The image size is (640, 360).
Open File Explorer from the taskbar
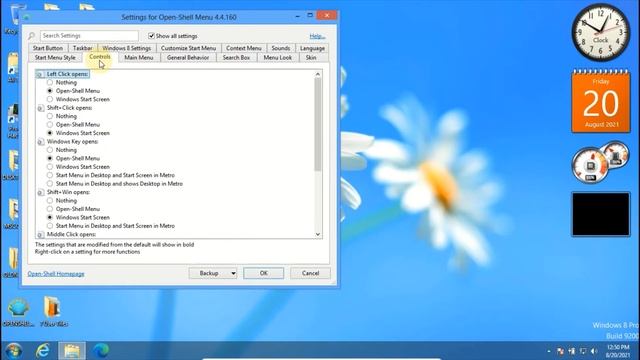[72, 351]
